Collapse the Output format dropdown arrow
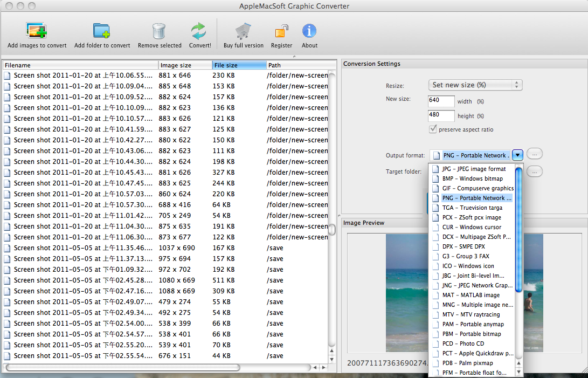Viewport: 588px width, 378px height. point(517,155)
